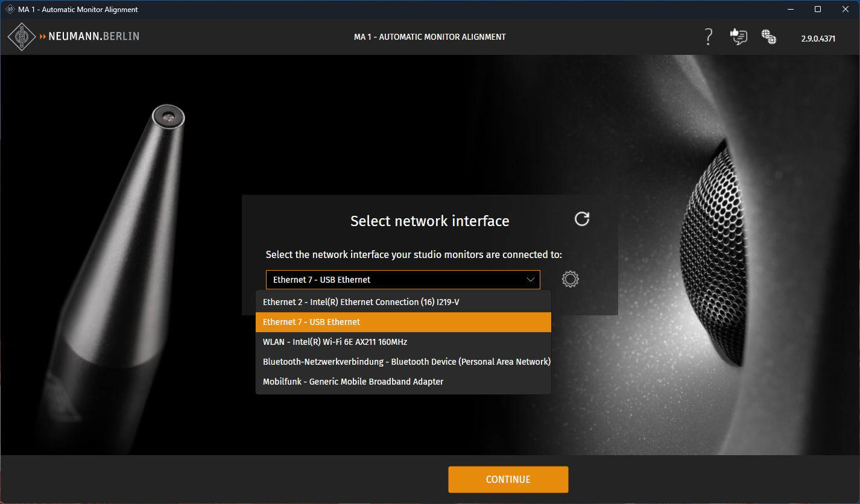Viewport: 860px width, 504px height.
Task: Refresh the network interface list
Action: pos(581,219)
